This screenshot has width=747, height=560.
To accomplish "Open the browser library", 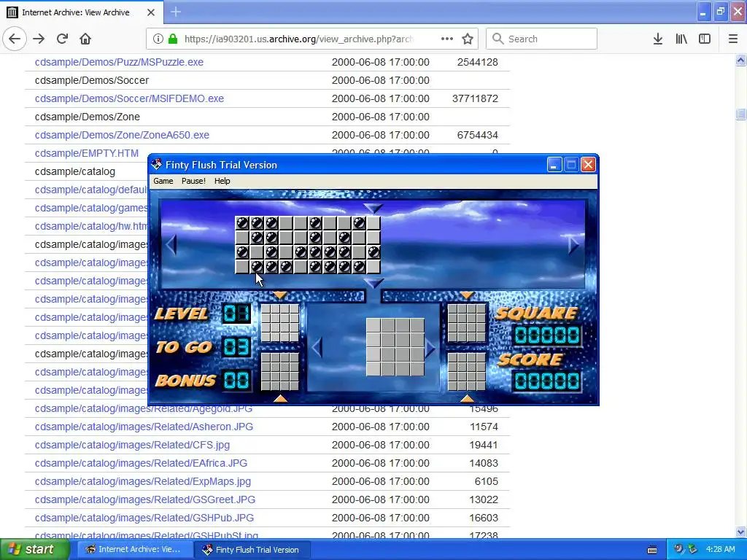I will click(x=681, y=39).
